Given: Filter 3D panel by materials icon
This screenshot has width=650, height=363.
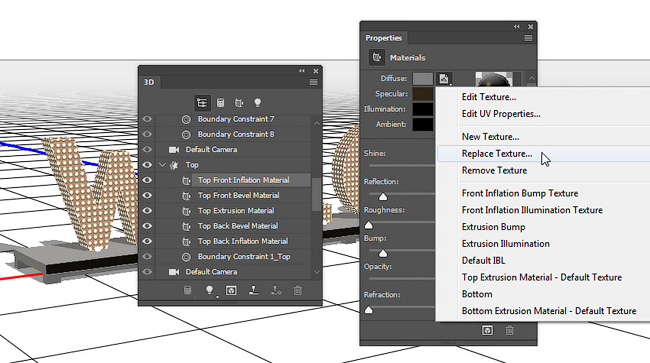Looking at the screenshot, I should pos(239,103).
